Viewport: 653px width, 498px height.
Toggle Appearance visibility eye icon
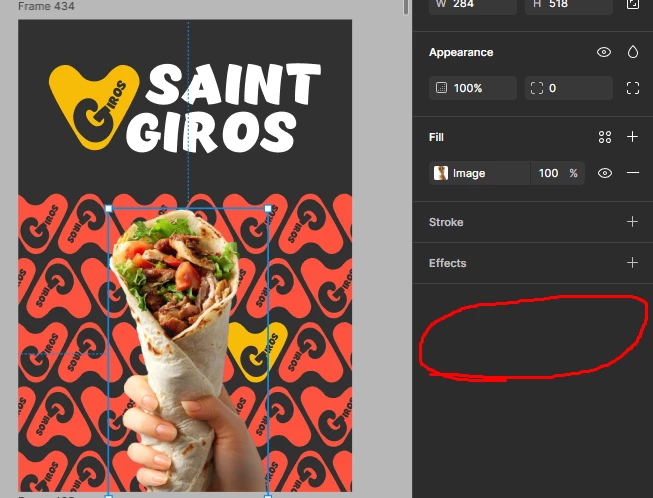click(x=604, y=52)
